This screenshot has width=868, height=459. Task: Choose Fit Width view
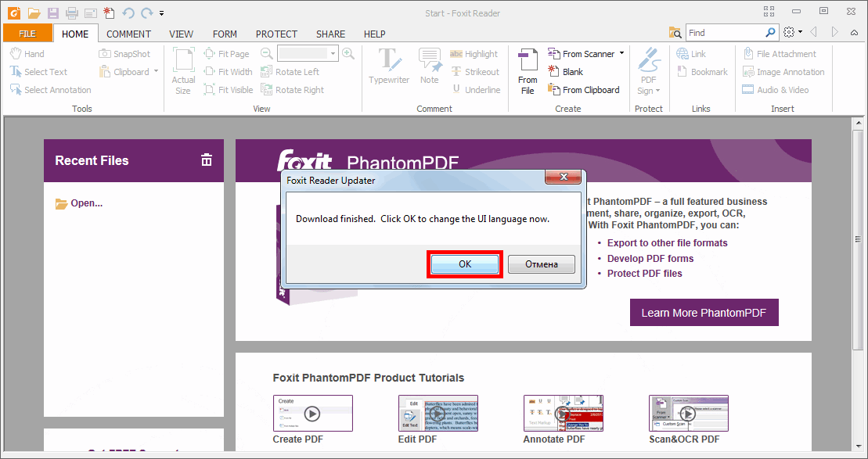coord(228,72)
